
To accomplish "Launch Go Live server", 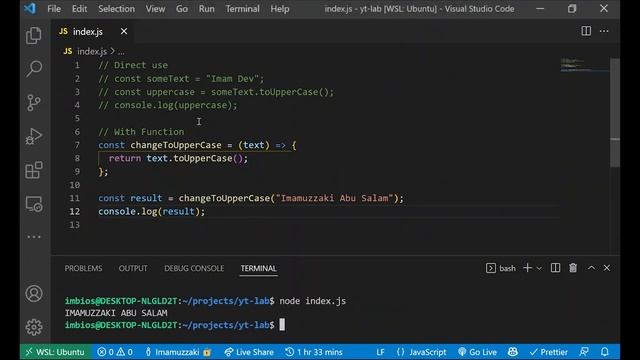I will (x=478, y=352).
